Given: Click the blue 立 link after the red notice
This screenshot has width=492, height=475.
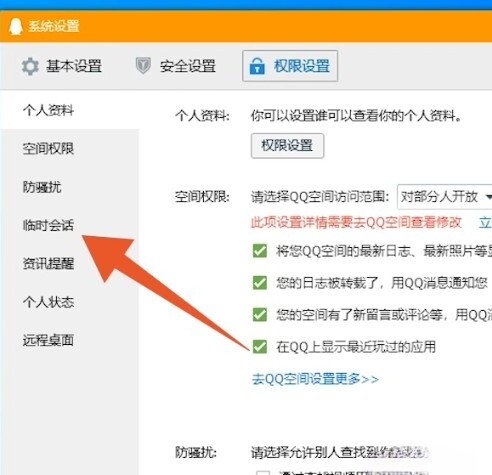Looking at the screenshot, I should (x=485, y=222).
